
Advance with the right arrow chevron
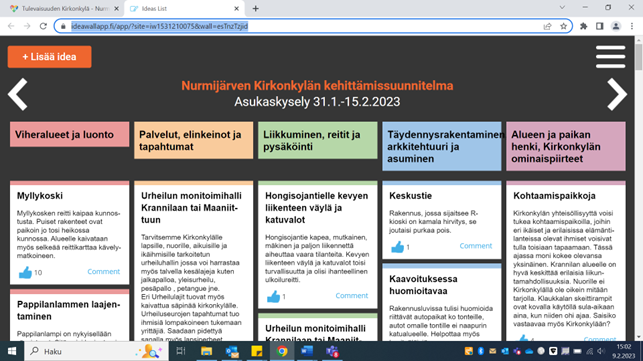click(617, 94)
